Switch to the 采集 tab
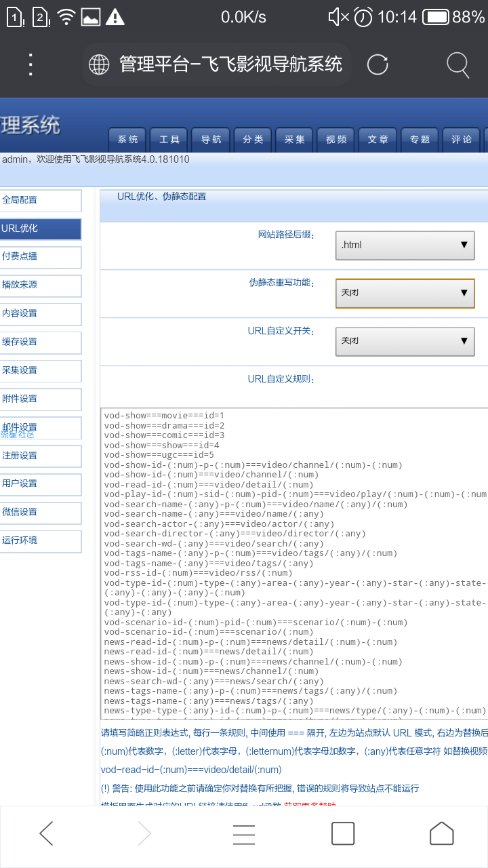The height and width of the screenshot is (868, 488). tap(295, 140)
